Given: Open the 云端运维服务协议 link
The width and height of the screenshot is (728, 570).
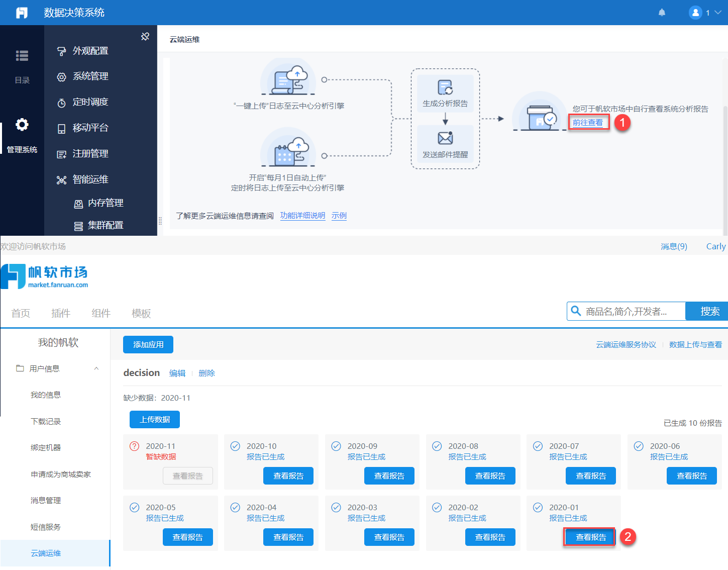Looking at the screenshot, I should (x=626, y=344).
